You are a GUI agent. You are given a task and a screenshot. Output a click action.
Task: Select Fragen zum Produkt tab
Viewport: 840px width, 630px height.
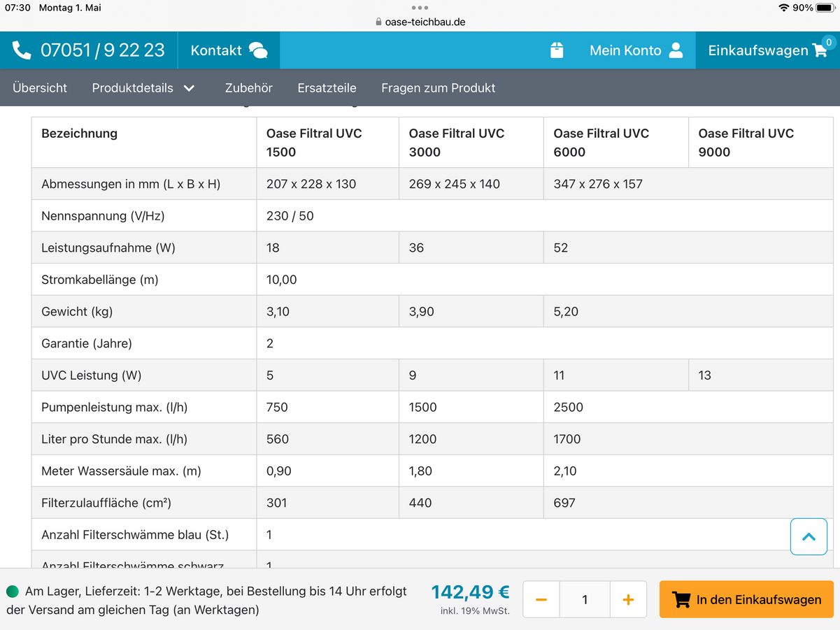pos(439,88)
